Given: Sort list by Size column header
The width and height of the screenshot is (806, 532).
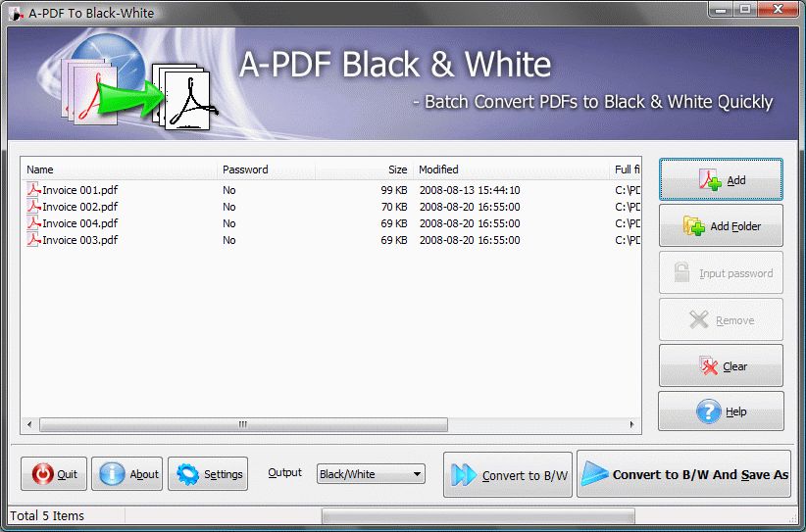Looking at the screenshot, I should click(365, 169).
